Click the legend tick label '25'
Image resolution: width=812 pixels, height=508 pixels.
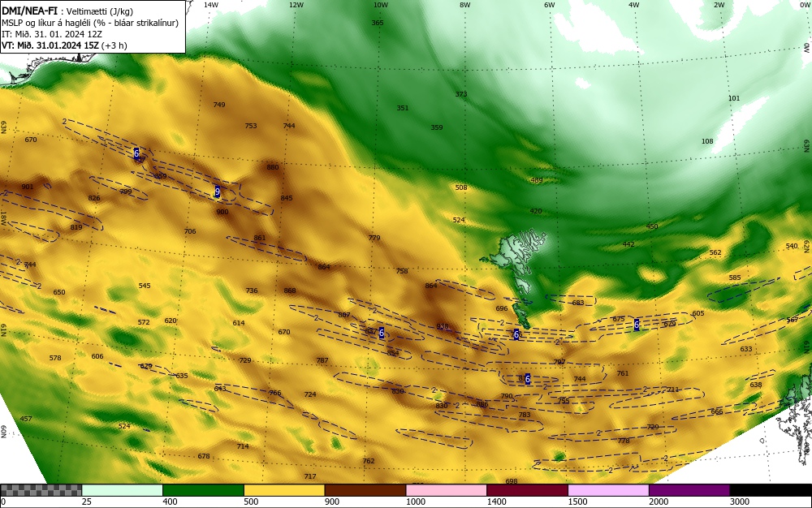click(x=87, y=502)
